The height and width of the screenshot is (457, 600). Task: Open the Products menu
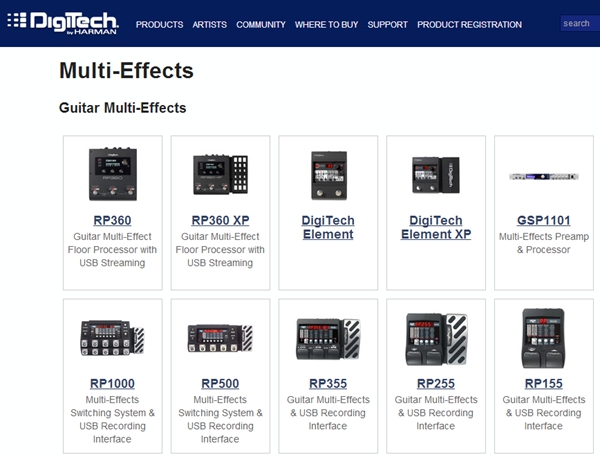coord(160,24)
